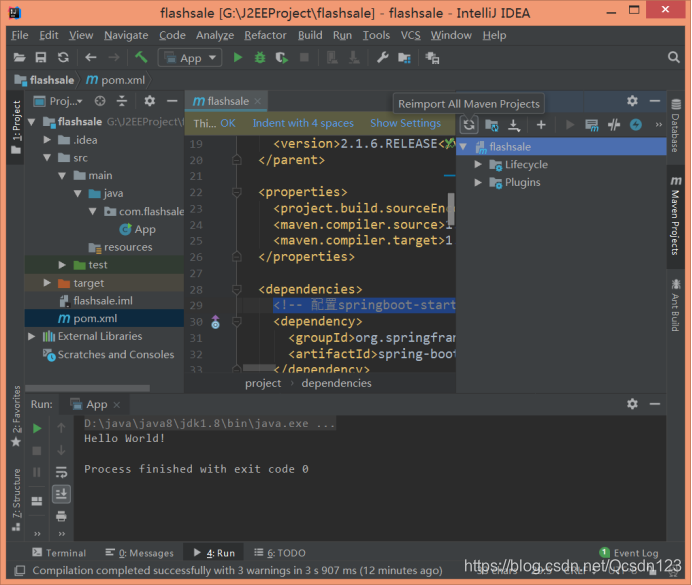
Task: Click OK in the indent notification
Action: (228, 123)
